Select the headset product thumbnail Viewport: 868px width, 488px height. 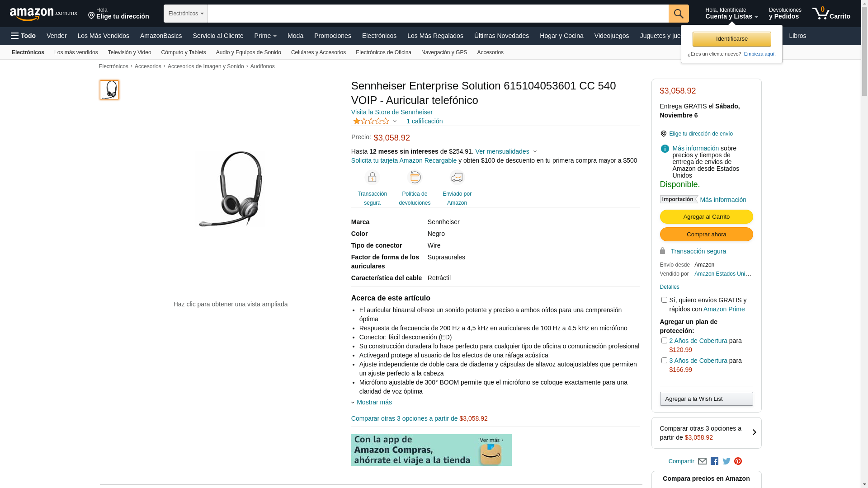click(109, 90)
